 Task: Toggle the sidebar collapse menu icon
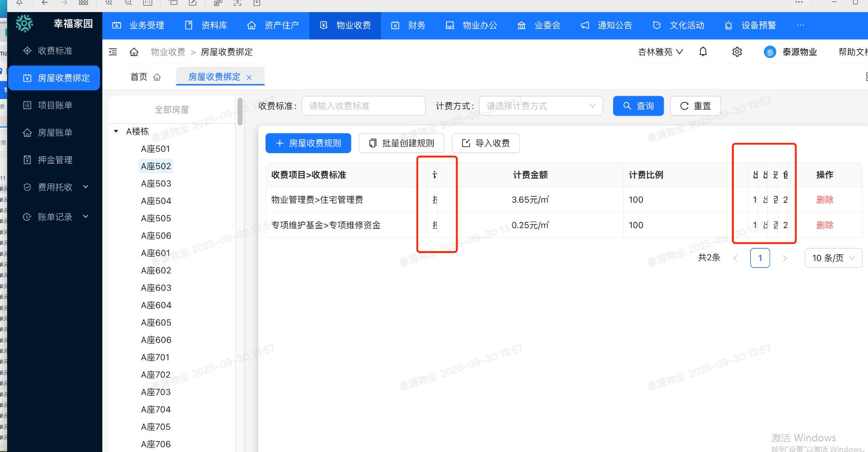click(113, 52)
